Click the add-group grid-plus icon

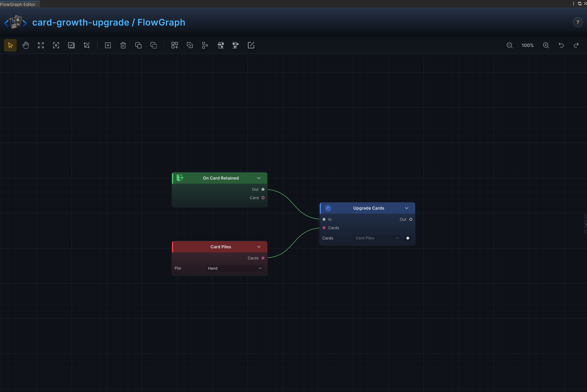pos(175,45)
